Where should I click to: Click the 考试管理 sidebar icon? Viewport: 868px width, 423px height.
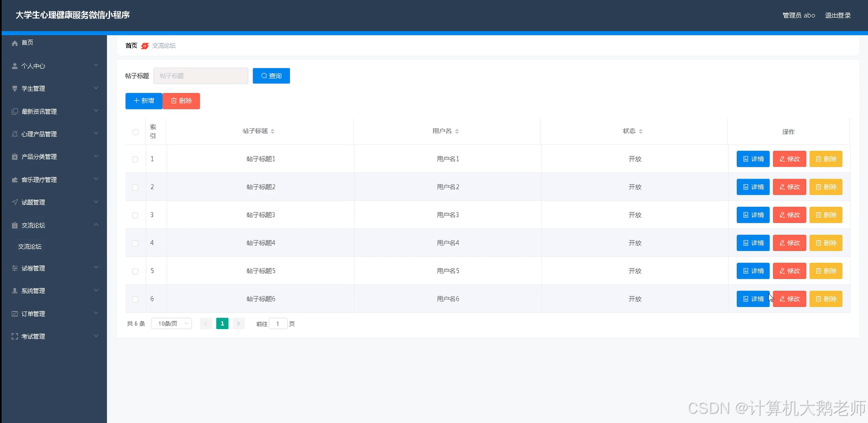(x=15, y=337)
